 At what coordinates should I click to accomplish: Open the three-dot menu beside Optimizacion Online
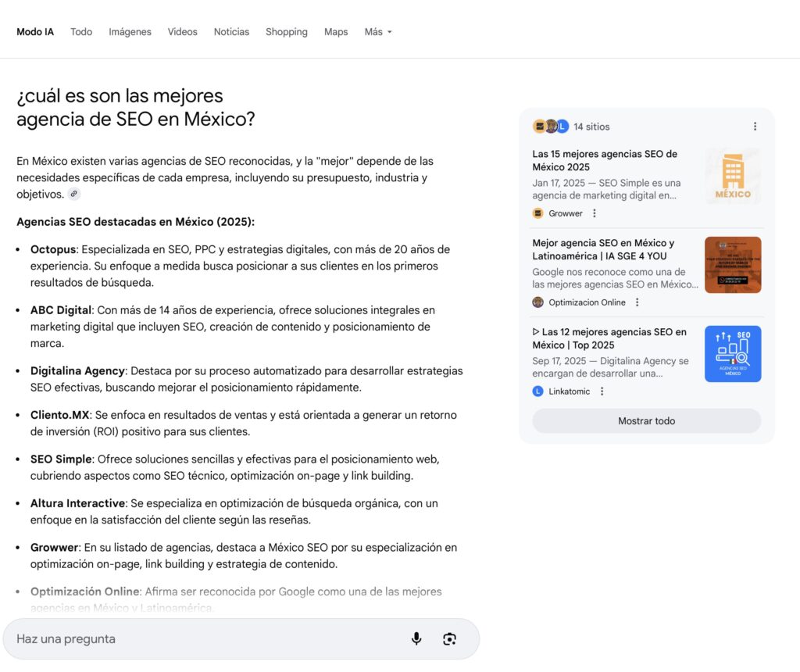point(637,302)
